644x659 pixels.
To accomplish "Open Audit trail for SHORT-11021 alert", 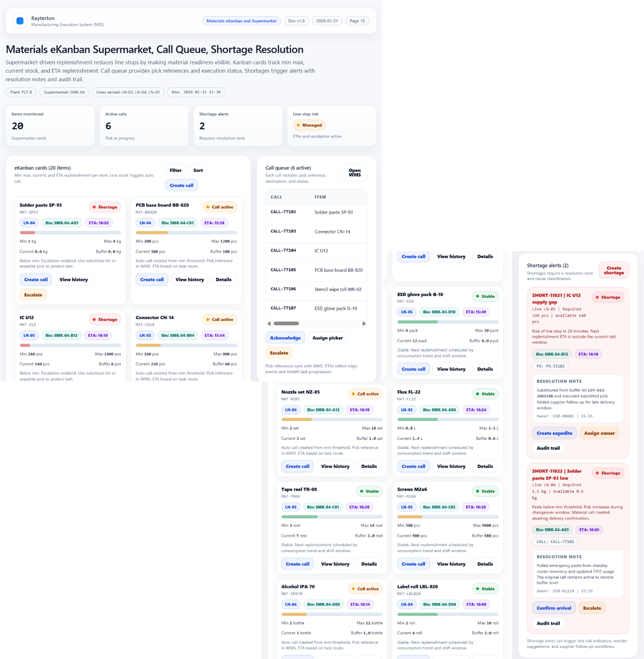I will pyautogui.click(x=548, y=448).
